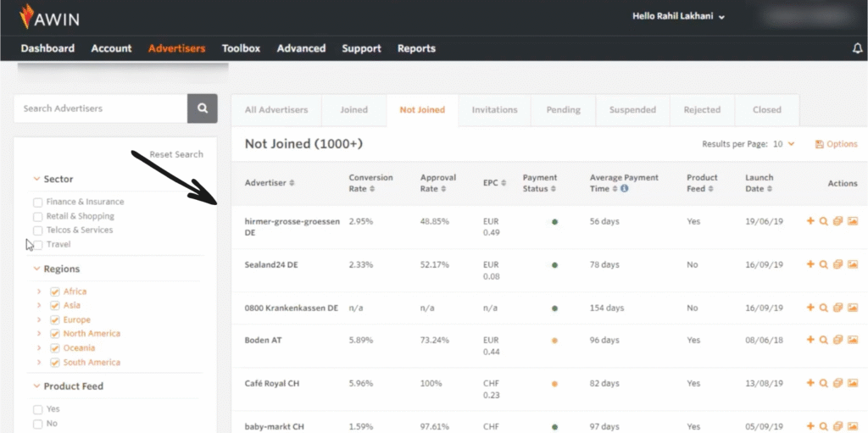Open the Toolbox menu

pyautogui.click(x=241, y=48)
